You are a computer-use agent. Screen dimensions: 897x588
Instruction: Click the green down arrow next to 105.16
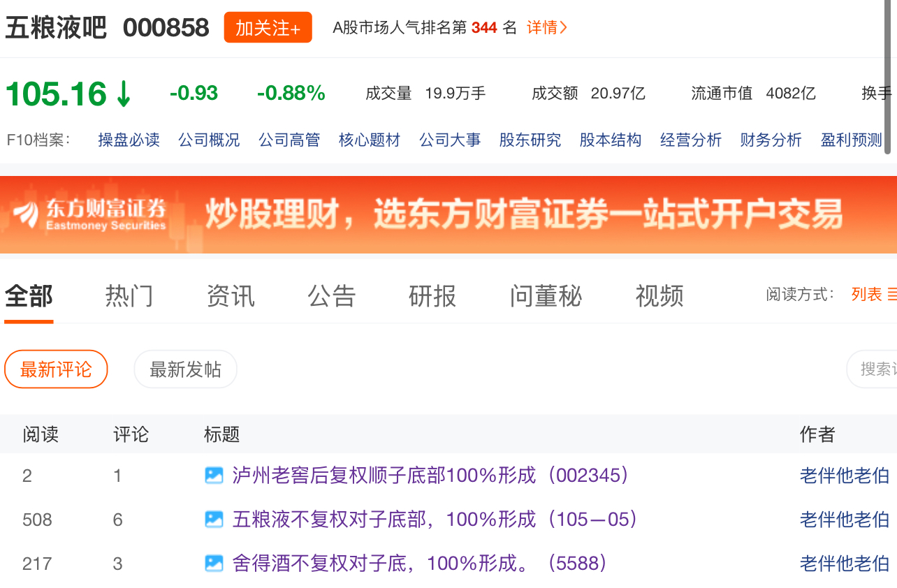pos(123,94)
